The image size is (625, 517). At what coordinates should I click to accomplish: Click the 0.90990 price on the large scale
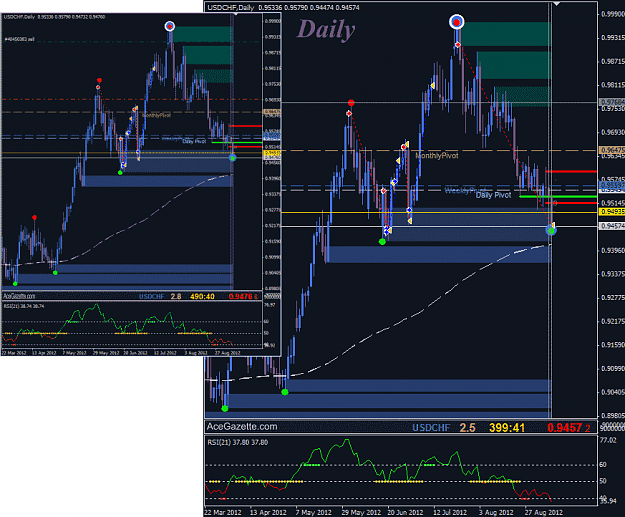[613, 369]
